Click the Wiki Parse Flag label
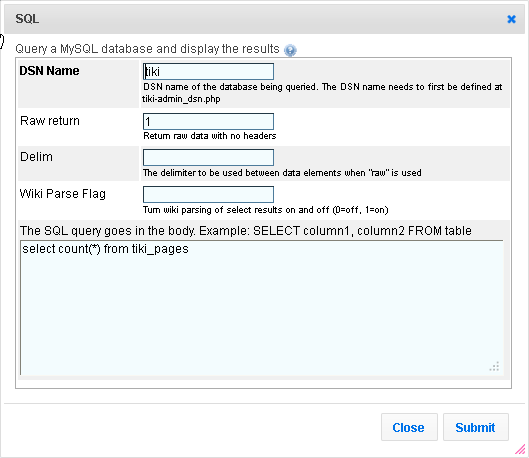529x458 pixels. click(x=63, y=194)
